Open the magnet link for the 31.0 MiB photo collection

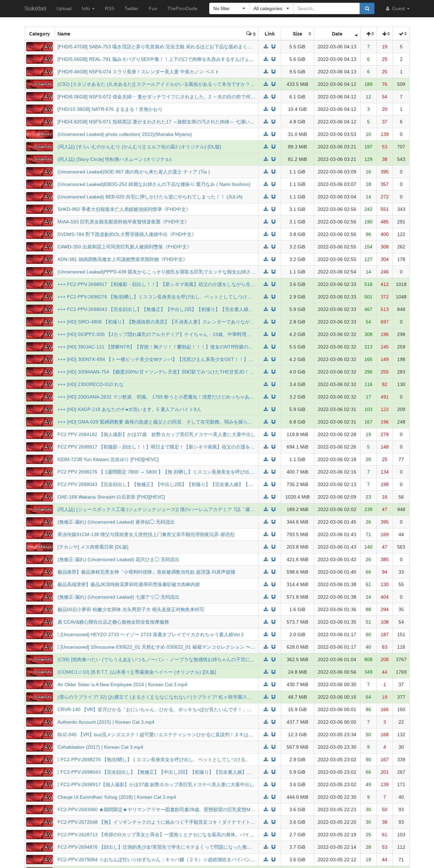[273, 134]
